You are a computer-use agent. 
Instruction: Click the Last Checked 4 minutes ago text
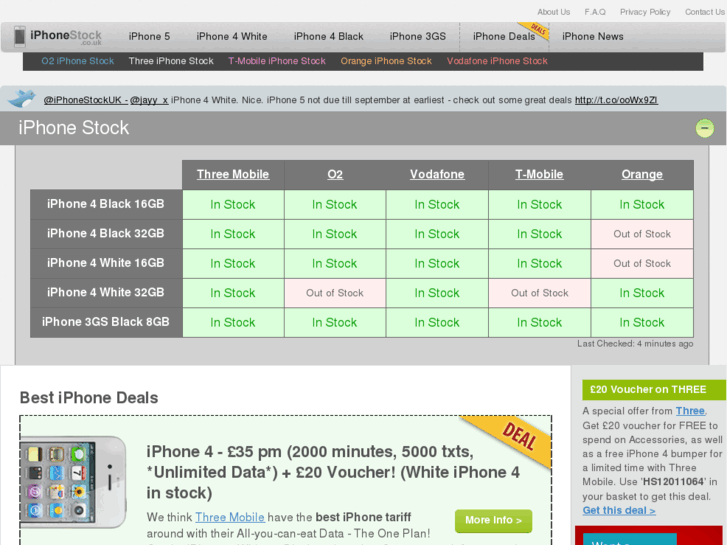[x=635, y=344]
